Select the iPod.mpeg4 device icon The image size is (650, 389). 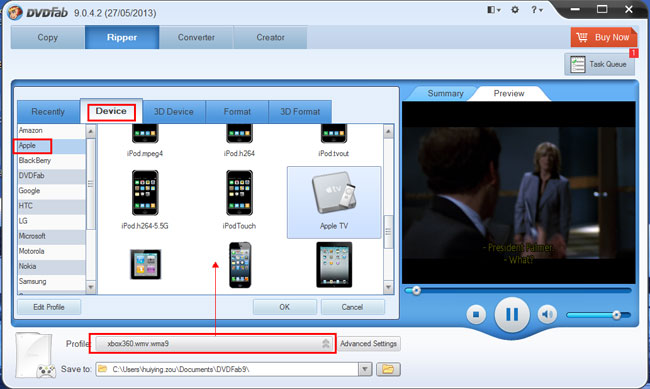coord(145,134)
